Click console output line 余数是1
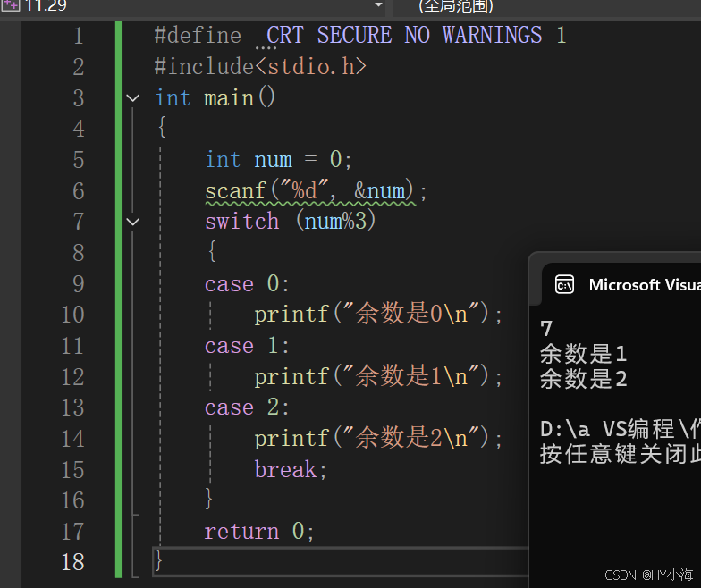 pyautogui.click(x=583, y=354)
